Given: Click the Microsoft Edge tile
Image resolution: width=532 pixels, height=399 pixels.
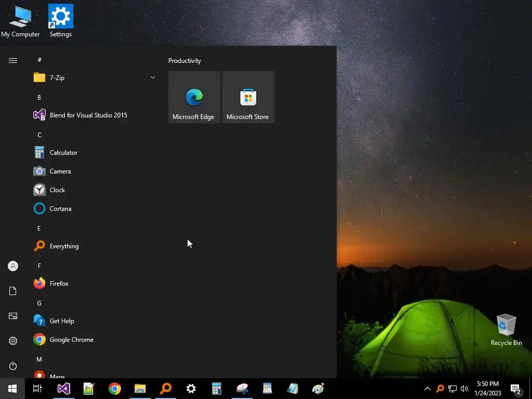Looking at the screenshot, I should point(194,97).
